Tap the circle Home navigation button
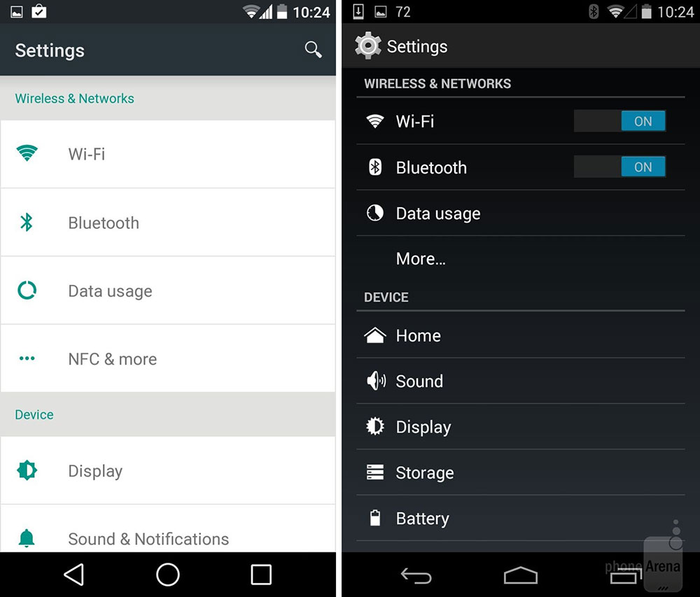This screenshot has width=700, height=597. click(168, 574)
